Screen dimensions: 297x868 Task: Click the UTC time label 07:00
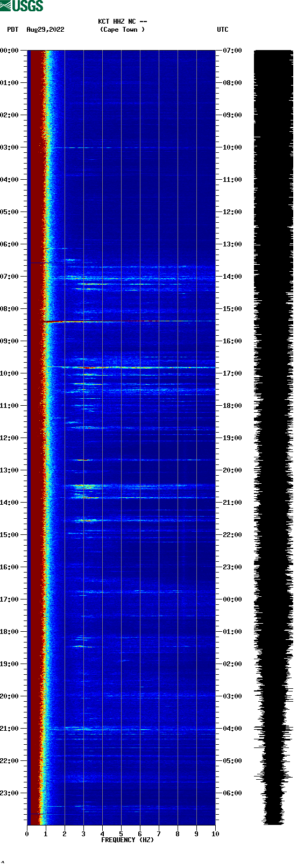232,51
